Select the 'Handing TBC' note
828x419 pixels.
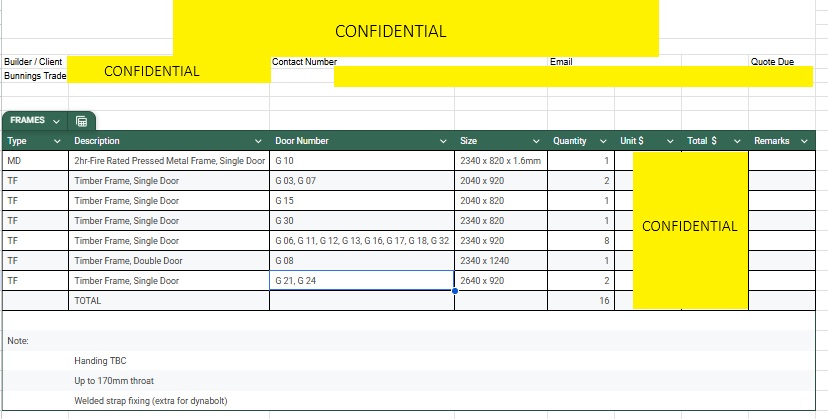[x=169, y=361]
